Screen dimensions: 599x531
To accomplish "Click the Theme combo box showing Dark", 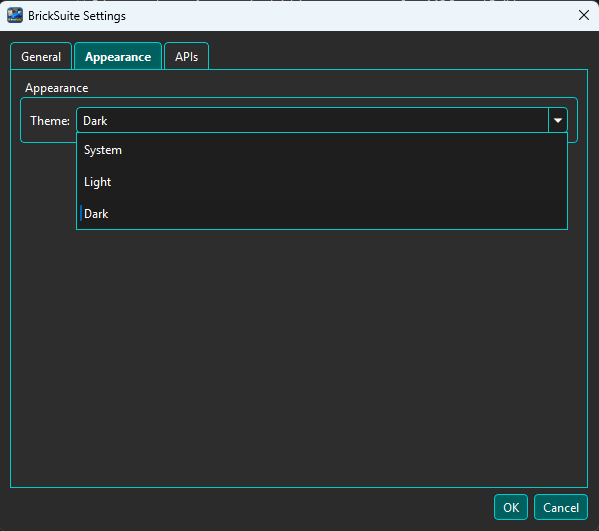I will 322,120.
